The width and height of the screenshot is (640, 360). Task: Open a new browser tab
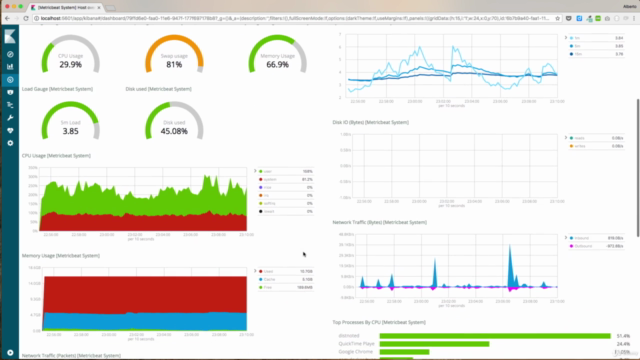110,8
